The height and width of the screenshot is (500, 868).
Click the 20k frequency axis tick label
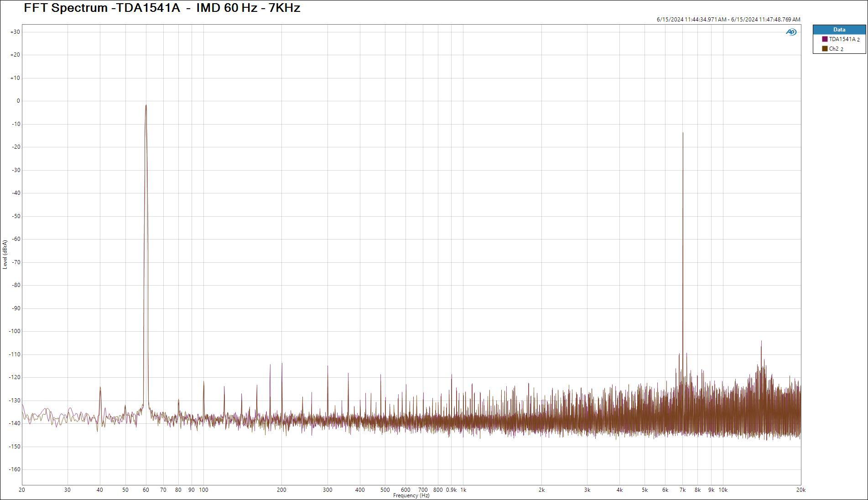(x=801, y=490)
